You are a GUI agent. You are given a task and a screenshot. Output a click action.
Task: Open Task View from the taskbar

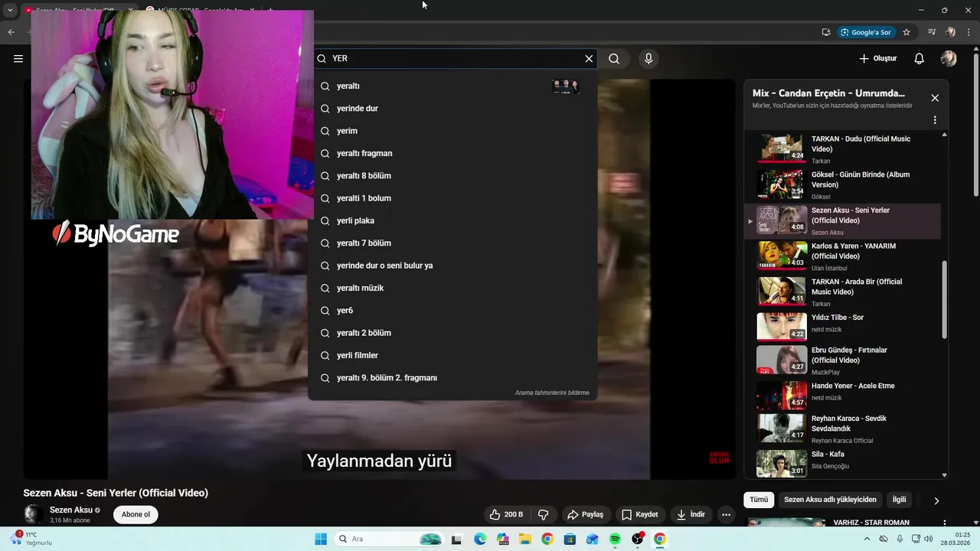click(x=457, y=539)
